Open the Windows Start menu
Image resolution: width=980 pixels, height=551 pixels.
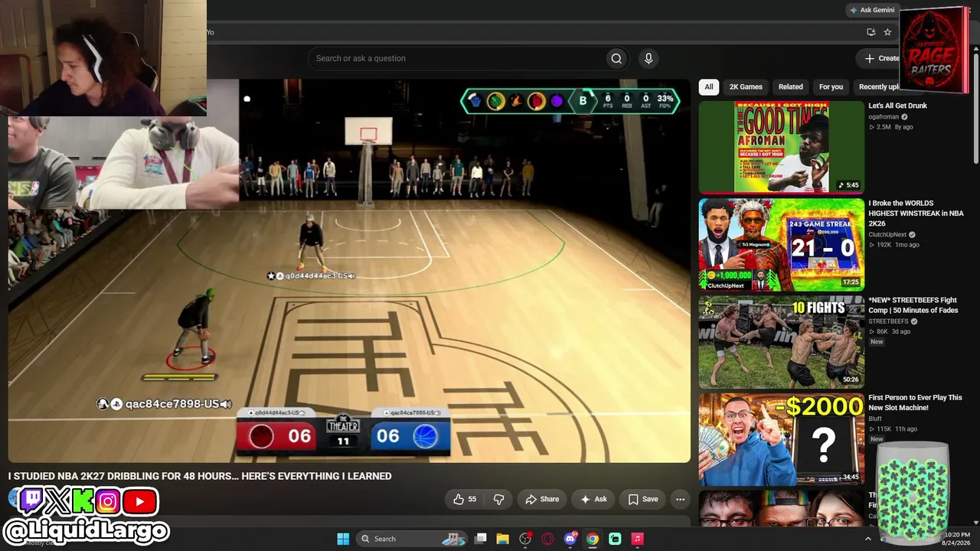[x=343, y=539]
